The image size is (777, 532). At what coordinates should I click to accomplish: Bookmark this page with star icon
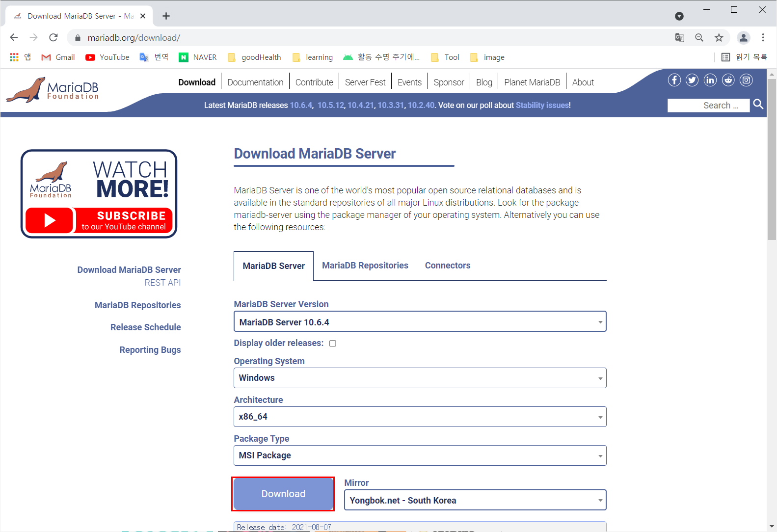point(719,38)
